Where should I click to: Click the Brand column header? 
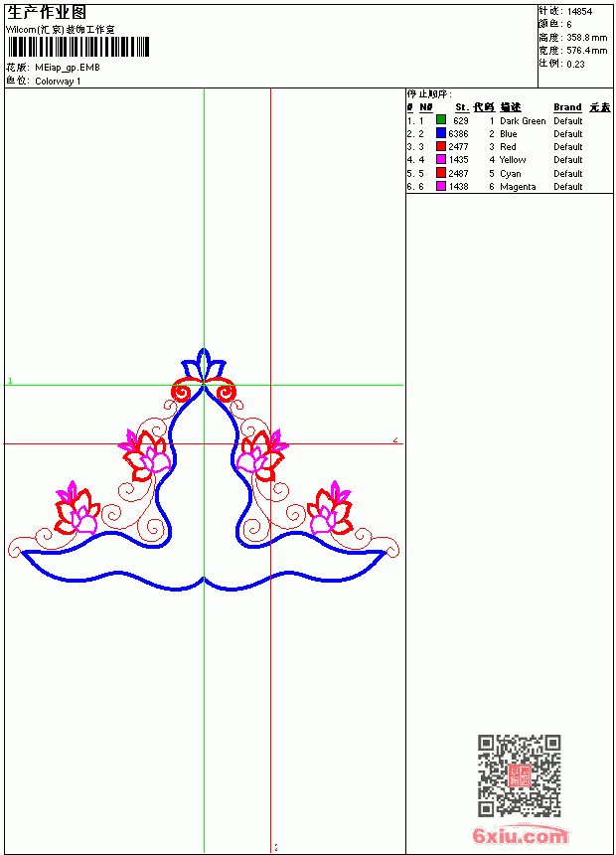click(567, 107)
